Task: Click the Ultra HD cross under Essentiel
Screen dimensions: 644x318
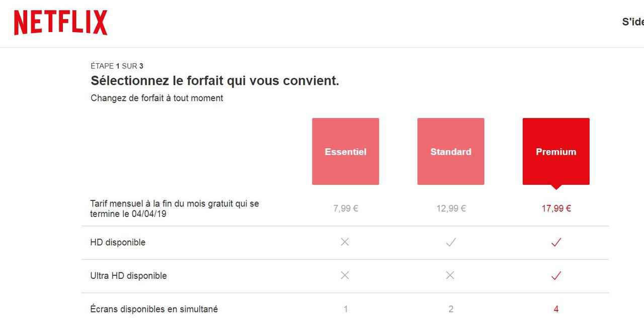Action: point(345,275)
